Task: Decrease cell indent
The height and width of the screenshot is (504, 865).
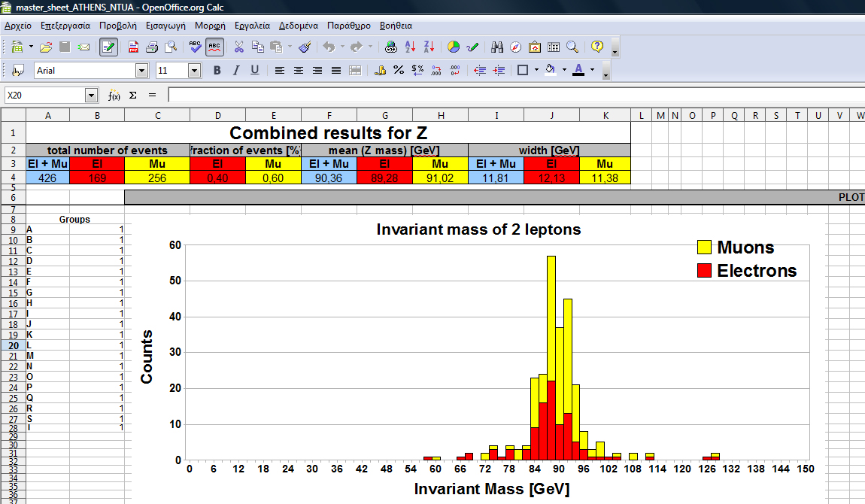Action: [480, 71]
